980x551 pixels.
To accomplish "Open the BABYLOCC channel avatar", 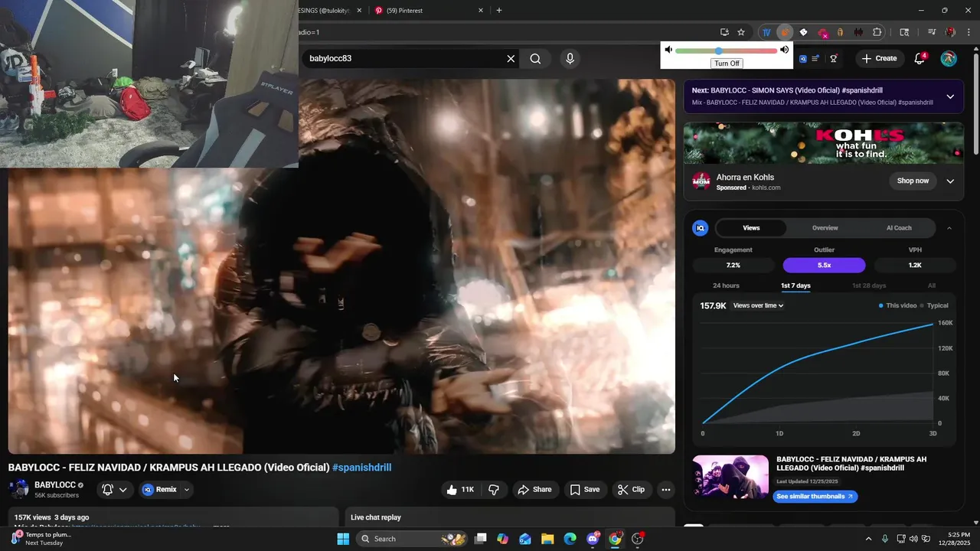I will (19, 490).
